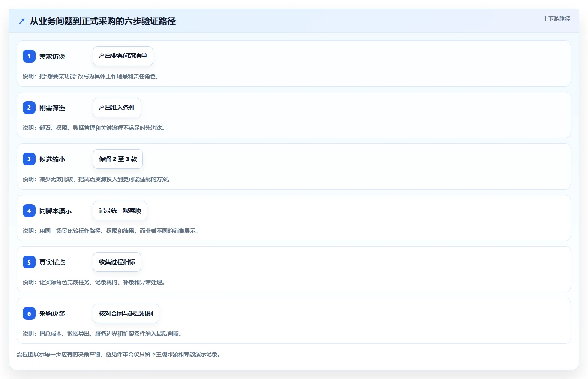
Task: Click step number 1 badge
Action: [x=29, y=56]
